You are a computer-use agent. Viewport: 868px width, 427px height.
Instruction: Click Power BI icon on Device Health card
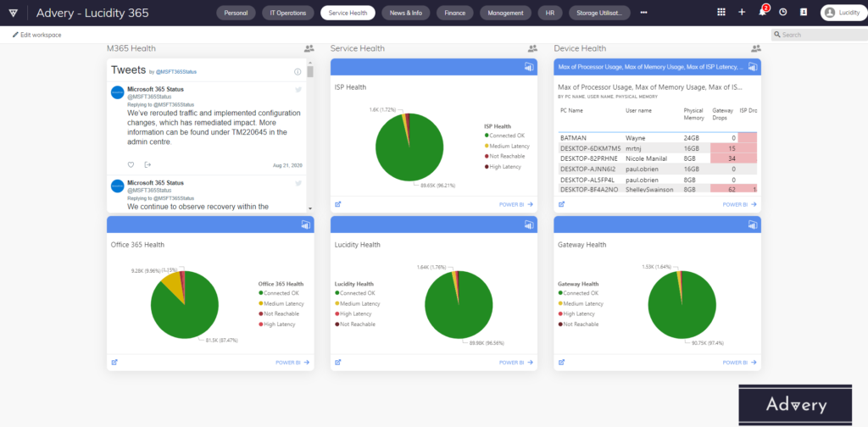pyautogui.click(x=753, y=67)
